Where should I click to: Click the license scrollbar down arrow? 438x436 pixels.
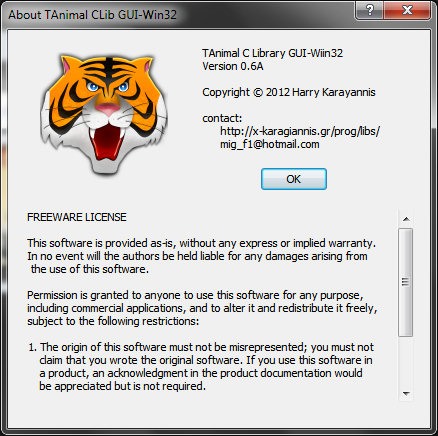(x=406, y=394)
